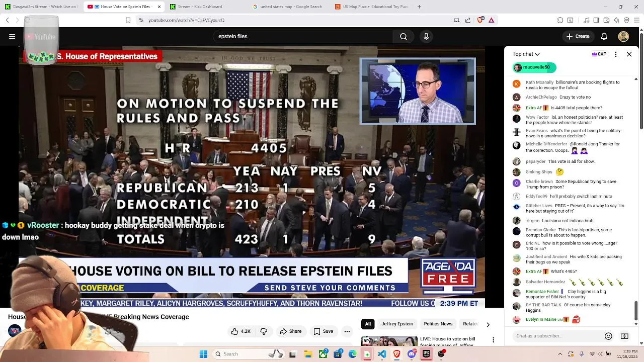Switch to the Dasgasdom Stream Kick tab
This screenshot has width=644, height=362.
[41, 7]
